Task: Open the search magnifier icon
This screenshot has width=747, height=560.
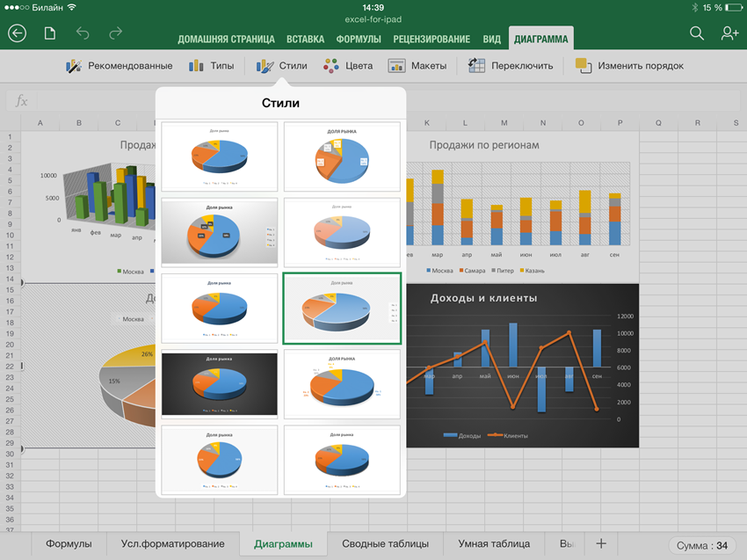Action: [x=697, y=33]
